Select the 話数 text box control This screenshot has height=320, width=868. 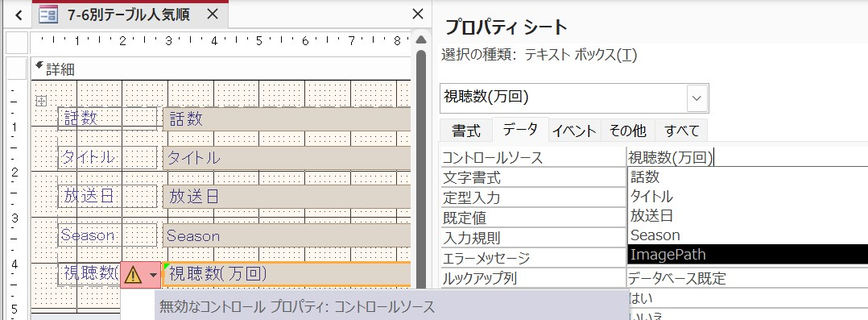[x=287, y=118]
